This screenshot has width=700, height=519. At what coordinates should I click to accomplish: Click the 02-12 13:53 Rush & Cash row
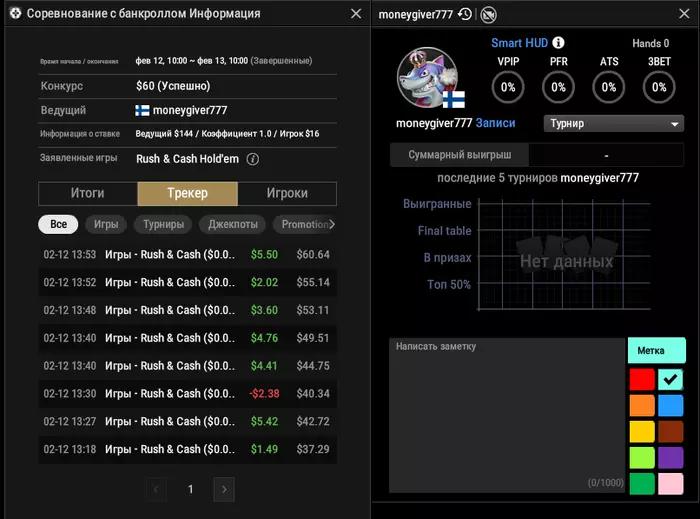tap(188, 254)
